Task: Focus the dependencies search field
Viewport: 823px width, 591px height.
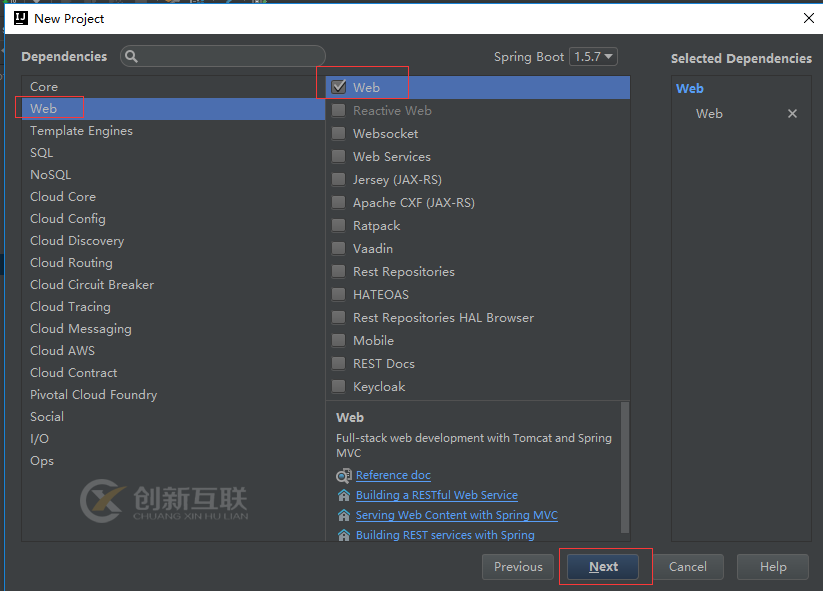Action: tap(223, 56)
